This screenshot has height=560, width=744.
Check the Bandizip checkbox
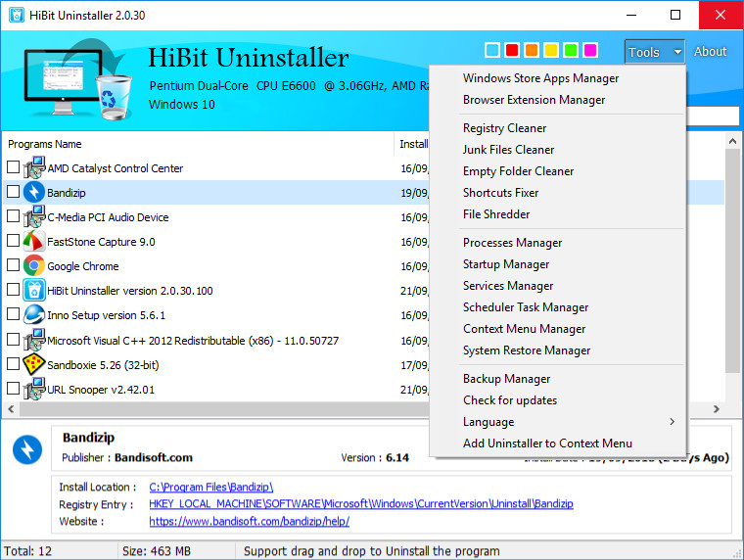13,192
